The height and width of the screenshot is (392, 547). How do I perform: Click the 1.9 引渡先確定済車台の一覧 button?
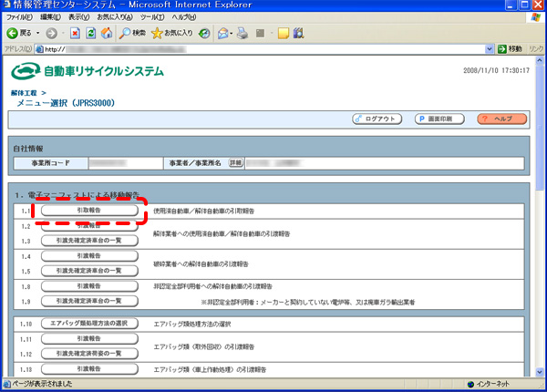tap(89, 301)
